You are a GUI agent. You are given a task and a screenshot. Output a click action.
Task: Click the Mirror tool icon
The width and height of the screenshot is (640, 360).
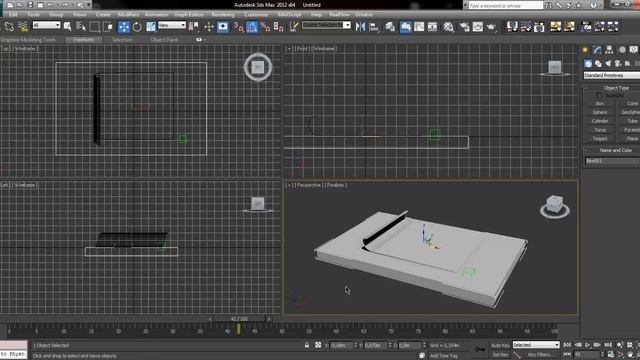pyautogui.click(x=360, y=27)
